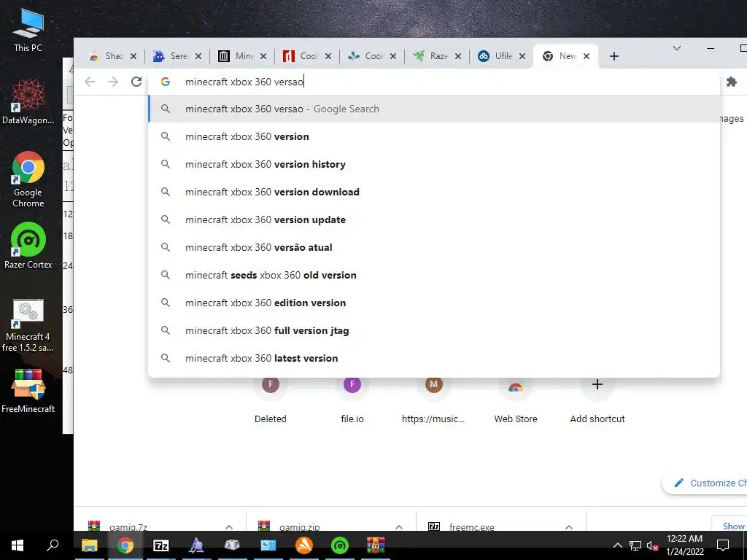Launch Google Chrome desktop shortcut

point(28,179)
